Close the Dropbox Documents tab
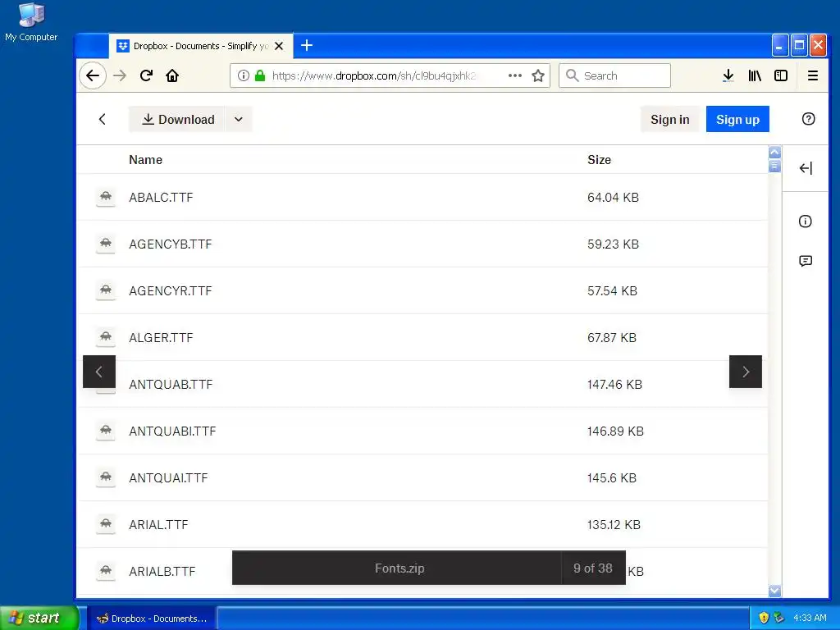The image size is (840, 630). pyautogui.click(x=279, y=46)
